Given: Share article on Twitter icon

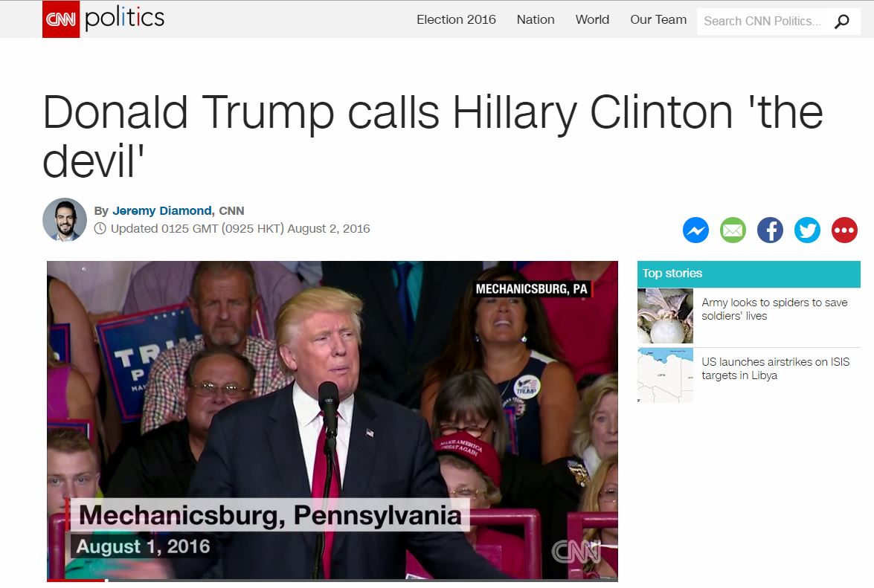Looking at the screenshot, I should click(807, 230).
